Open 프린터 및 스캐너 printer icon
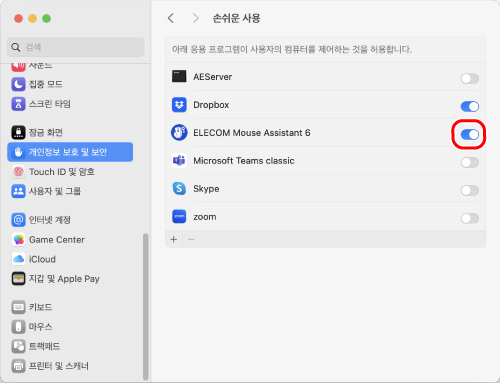The image size is (500, 383). point(18,366)
